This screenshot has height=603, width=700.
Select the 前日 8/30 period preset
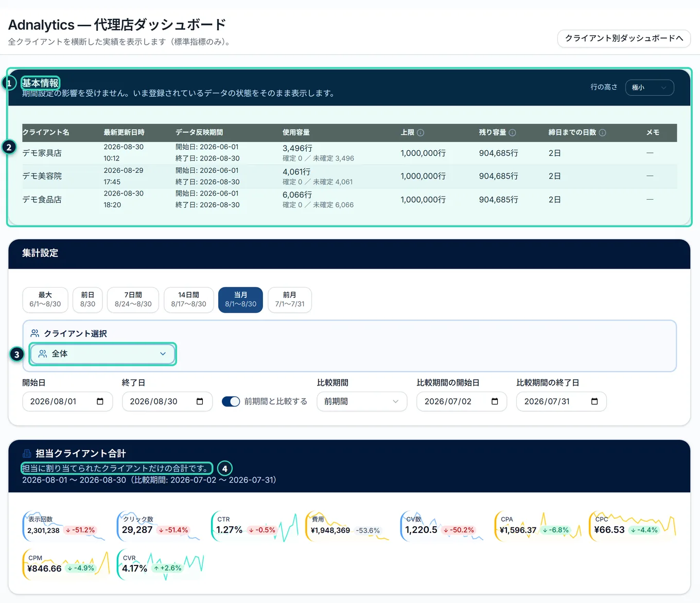[87, 299]
